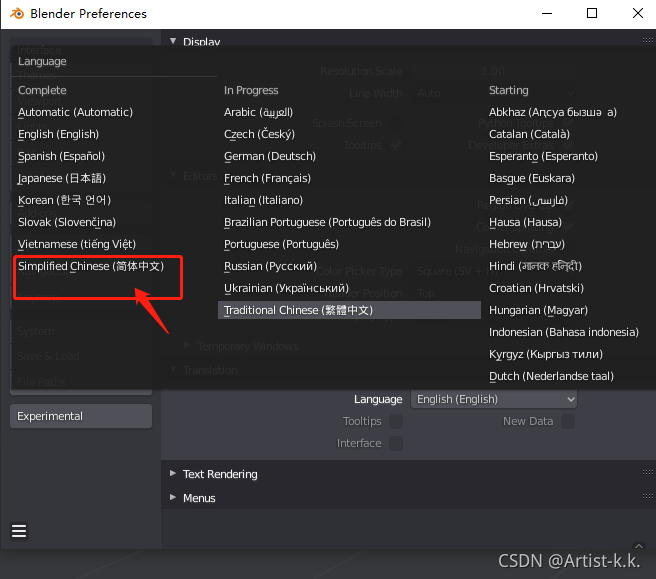Click the Blender logo icon in title bar

coord(17,13)
